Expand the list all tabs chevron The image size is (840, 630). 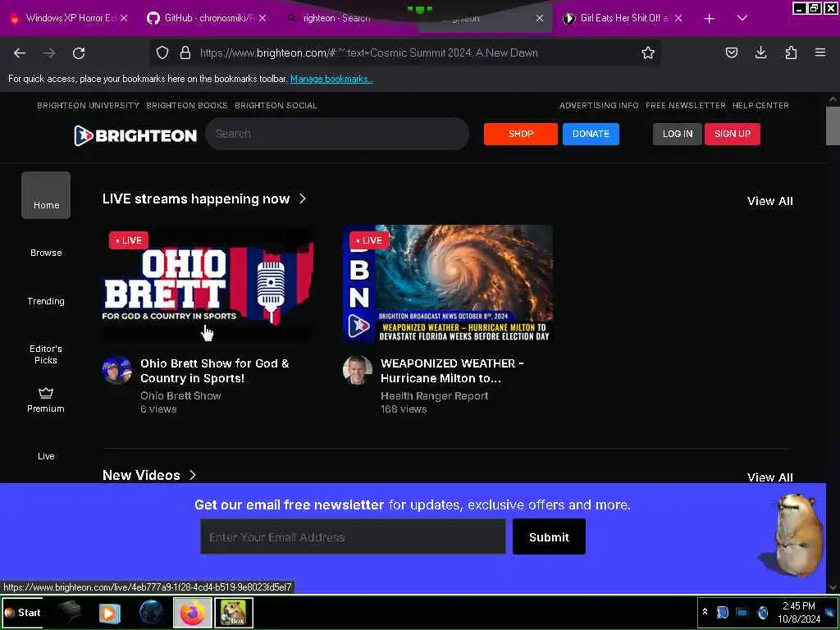pyautogui.click(x=742, y=18)
